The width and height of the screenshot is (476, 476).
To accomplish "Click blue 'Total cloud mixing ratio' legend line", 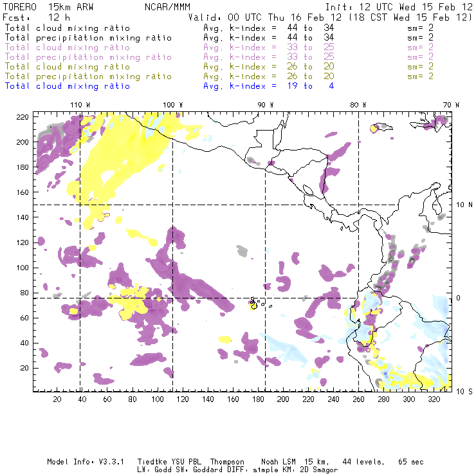I will (x=68, y=86).
